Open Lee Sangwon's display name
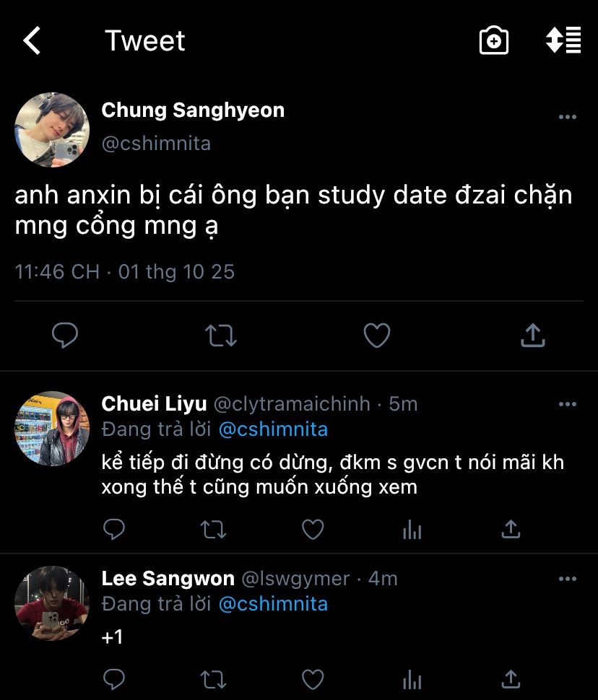Viewport: 598px width, 700px height. tap(168, 579)
